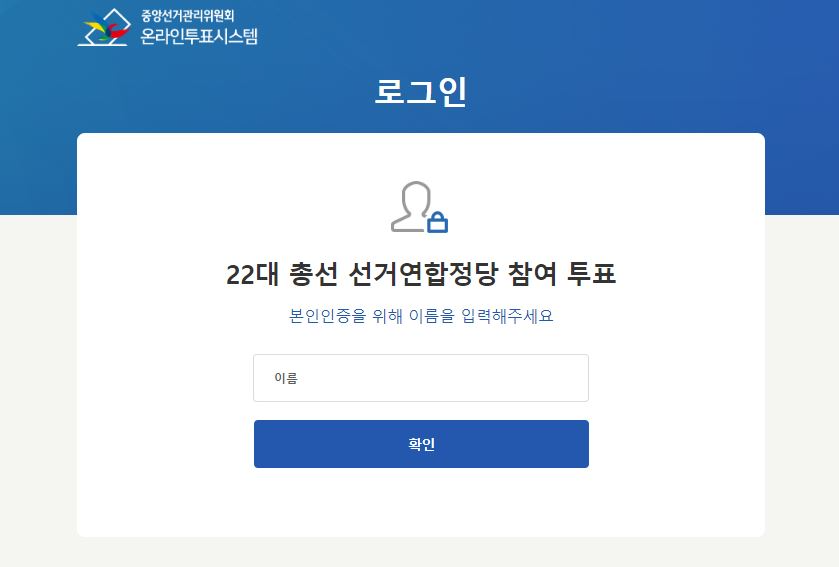The height and width of the screenshot is (567, 839).
Task: Click the word 입력해주세요 in the instruction
Action: pyautogui.click(x=507, y=316)
